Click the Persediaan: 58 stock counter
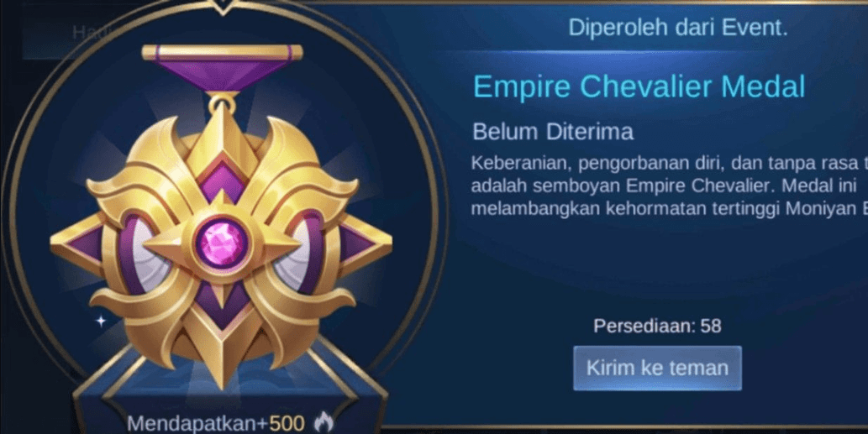Viewport: 868px width, 434px height. coord(657,327)
